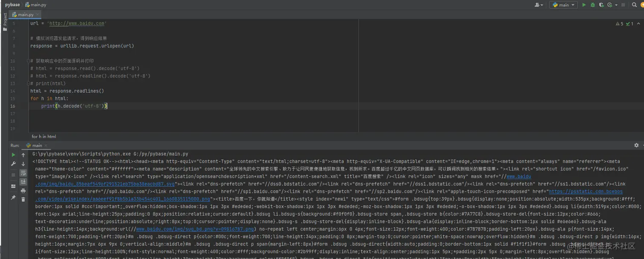
Task: Click the commented '# print(html)' line
Action: click(48, 83)
